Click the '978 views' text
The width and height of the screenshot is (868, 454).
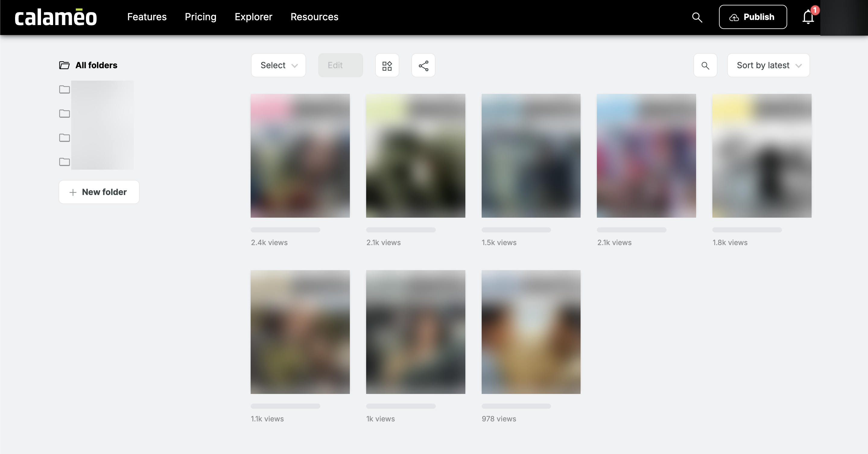click(499, 419)
